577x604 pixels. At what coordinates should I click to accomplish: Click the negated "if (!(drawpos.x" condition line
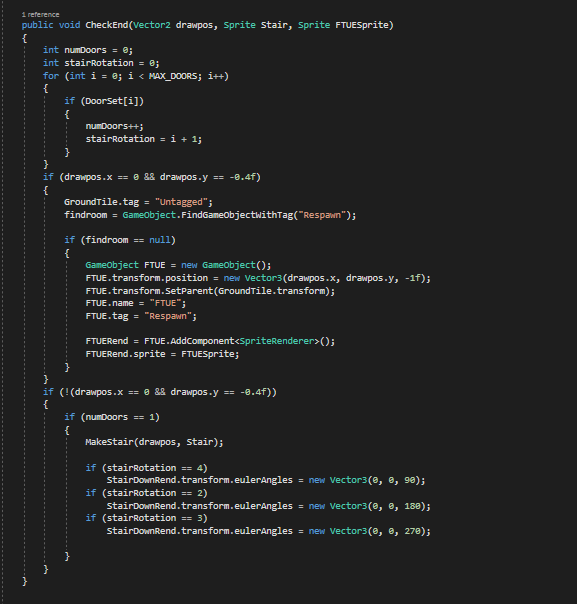(160, 392)
